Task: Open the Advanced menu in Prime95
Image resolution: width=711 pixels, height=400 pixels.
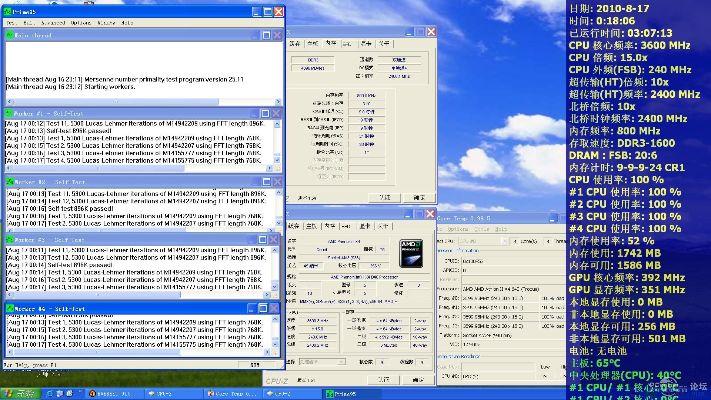Action: click(x=51, y=21)
